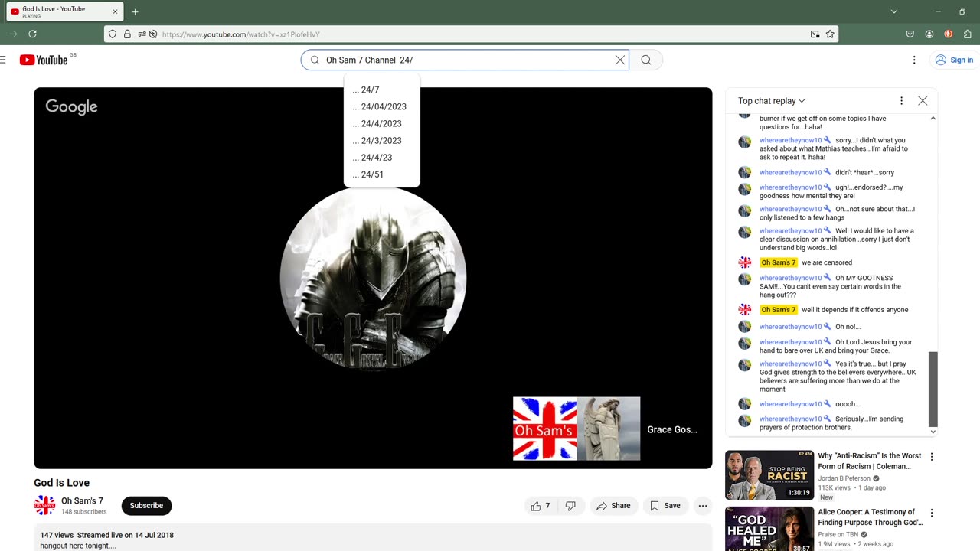
Task: Click the browser address bar URL
Action: [241, 34]
